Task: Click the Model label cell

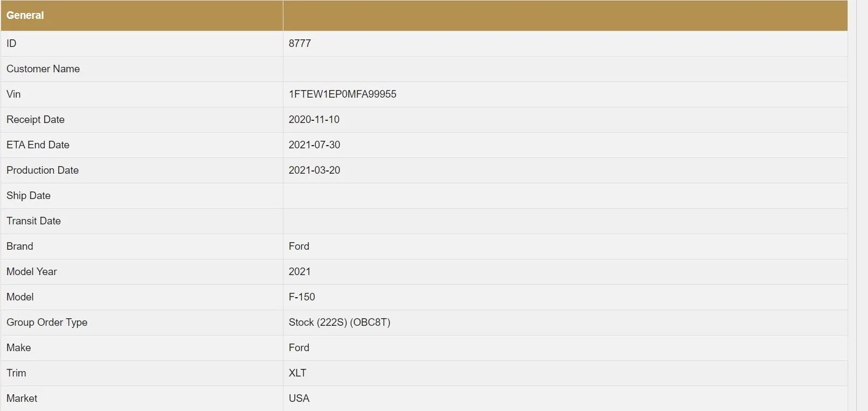Action: (142, 297)
